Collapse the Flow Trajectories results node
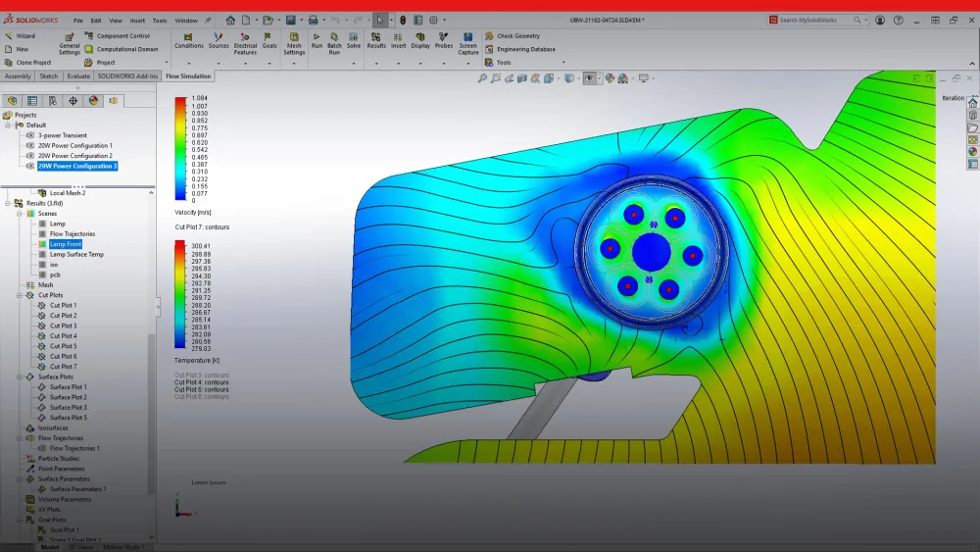Image resolution: width=980 pixels, height=552 pixels. point(20,438)
